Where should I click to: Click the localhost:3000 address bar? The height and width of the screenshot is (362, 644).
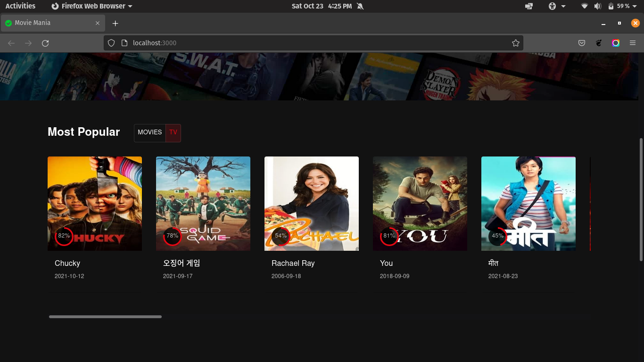(x=314, y=43)
